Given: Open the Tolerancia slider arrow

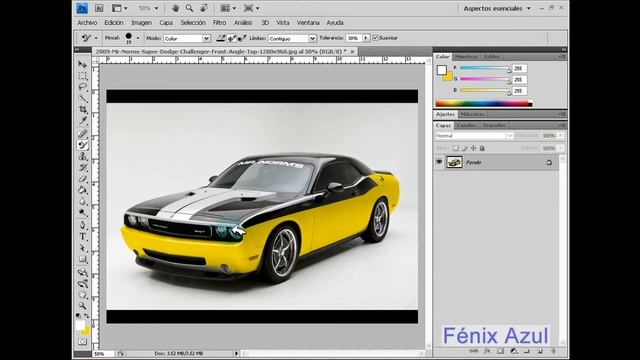Looking at the screenshot, I should click(366, 38).
